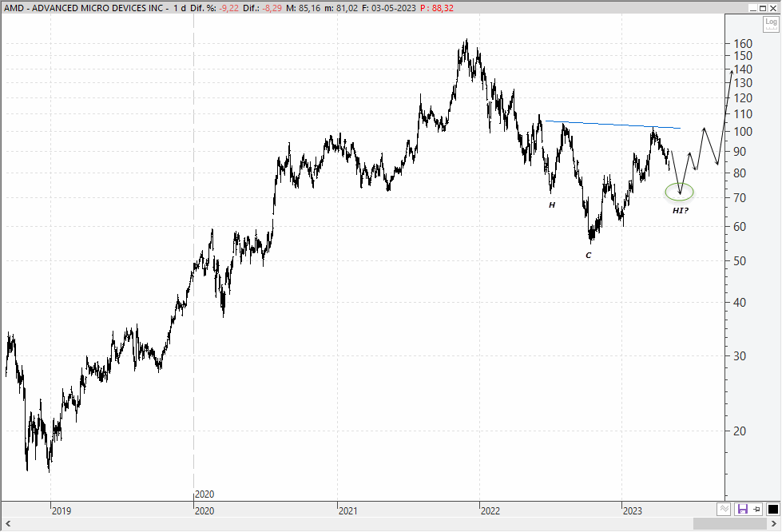Click the 160 price axis label
This screenshot has height=532, width=782.
pos(743,44)
